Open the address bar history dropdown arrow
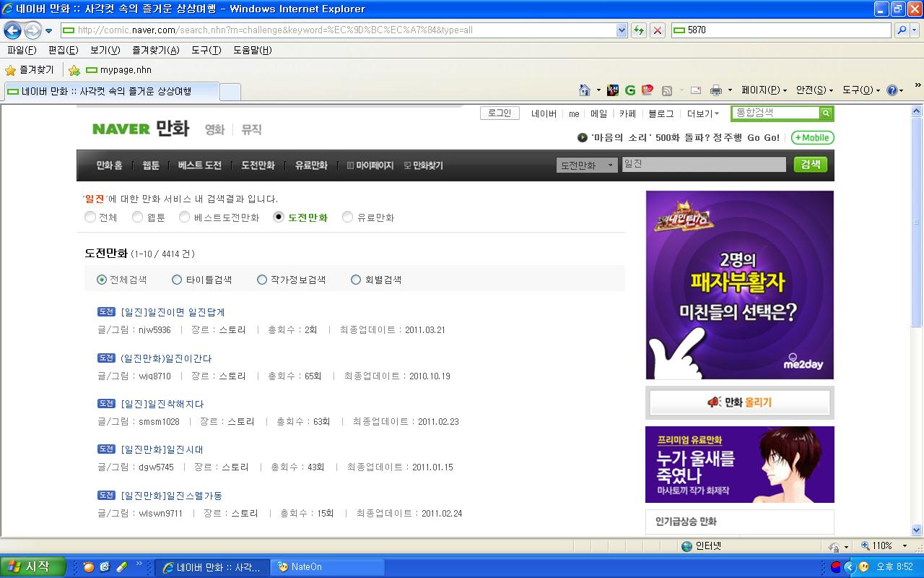The image size is (924, 578). tap(622, 30)
